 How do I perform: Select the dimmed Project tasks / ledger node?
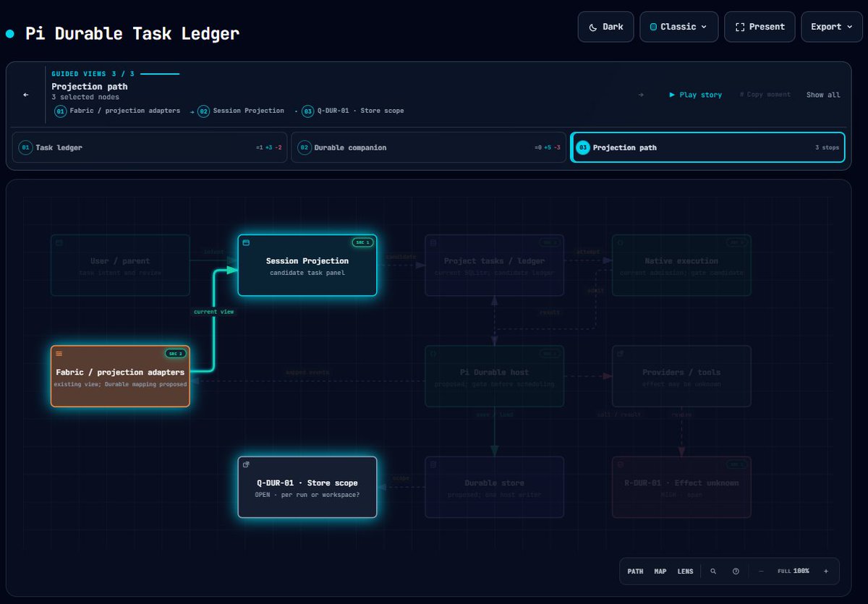495,265
